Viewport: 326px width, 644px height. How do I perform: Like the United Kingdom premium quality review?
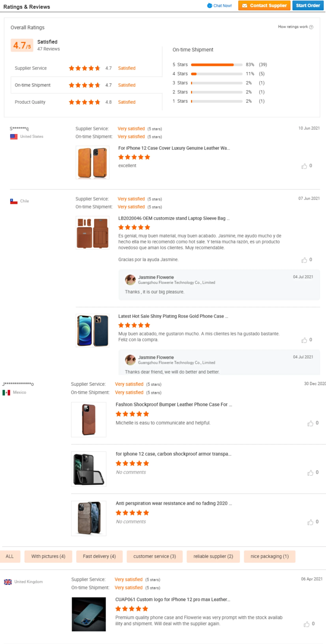306,624
